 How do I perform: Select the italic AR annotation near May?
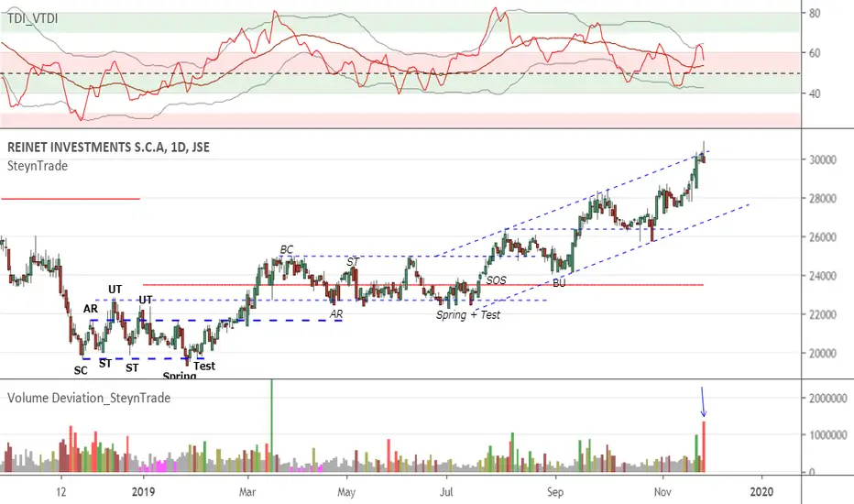[336, 313]
